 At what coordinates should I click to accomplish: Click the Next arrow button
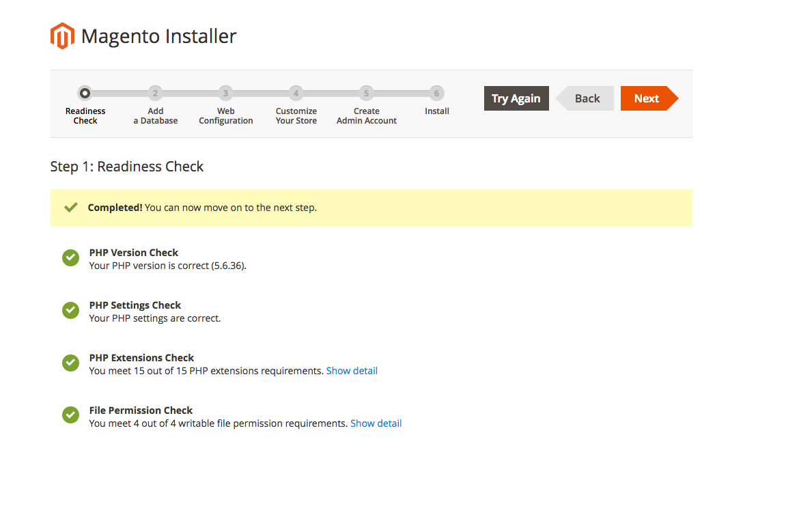click(647, 98)
